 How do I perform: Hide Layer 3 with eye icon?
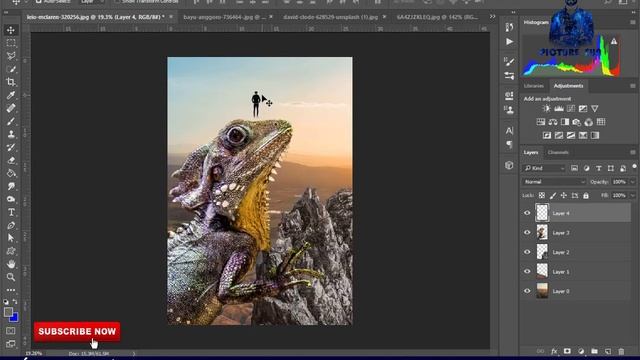pyautogui.click(x=527, y=233)
